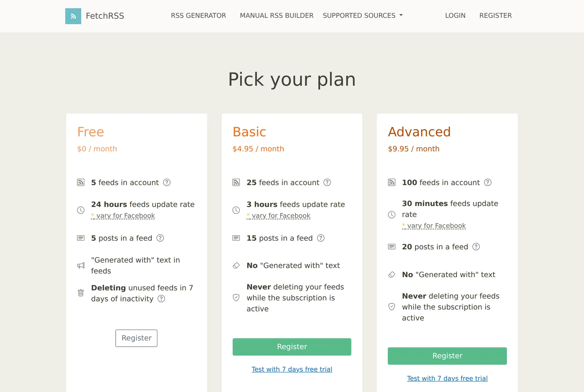Open Advanced plan 7 days free trial link

447,379
